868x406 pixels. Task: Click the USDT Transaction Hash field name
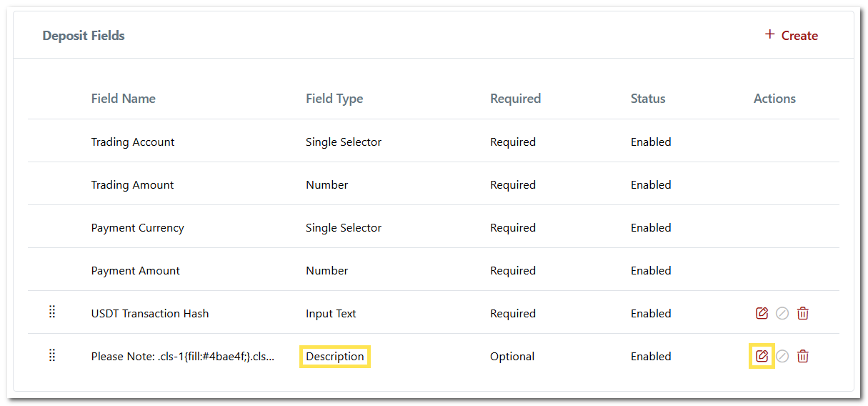(150, 313)
